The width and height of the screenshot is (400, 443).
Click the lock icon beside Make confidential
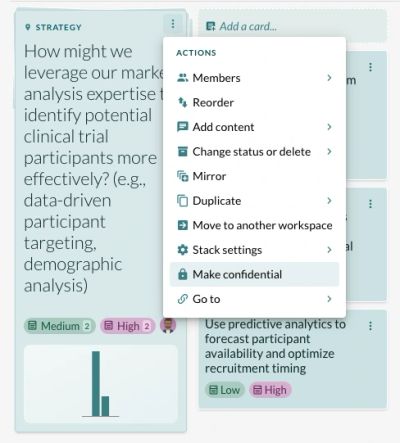(x=182, y=274)
